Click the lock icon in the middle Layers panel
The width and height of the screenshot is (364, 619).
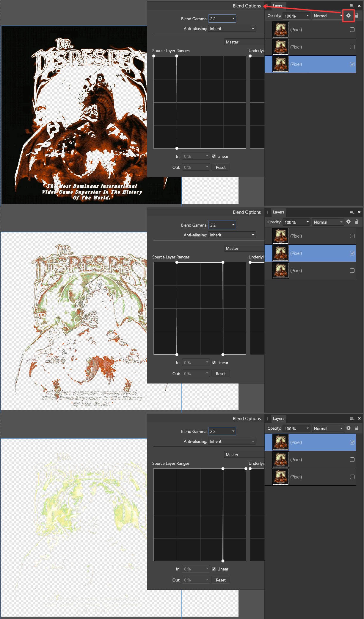click(357, 222)
